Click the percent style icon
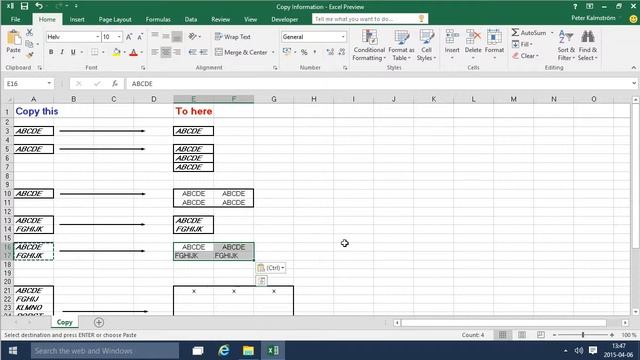 click(304, 52)
